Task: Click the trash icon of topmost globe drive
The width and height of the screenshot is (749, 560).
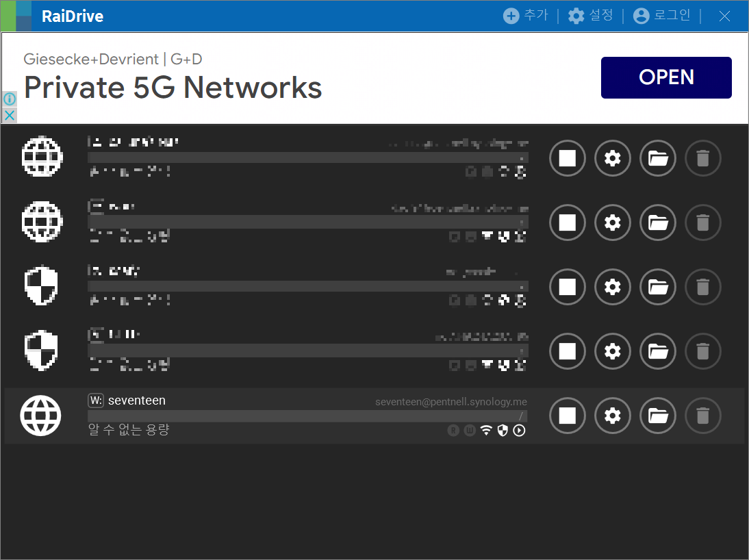Action: pos(702,158)
